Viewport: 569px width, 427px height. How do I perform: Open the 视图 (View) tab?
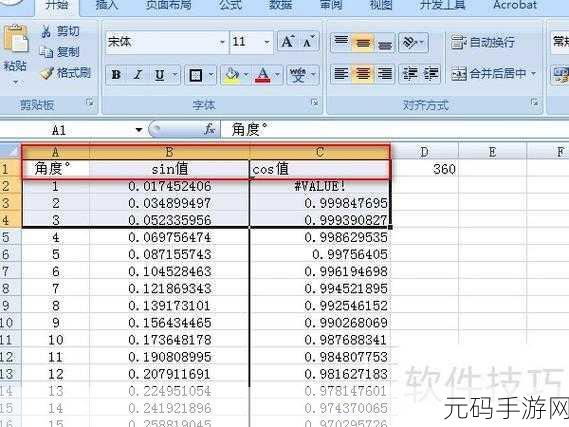(x=381, y=5)
